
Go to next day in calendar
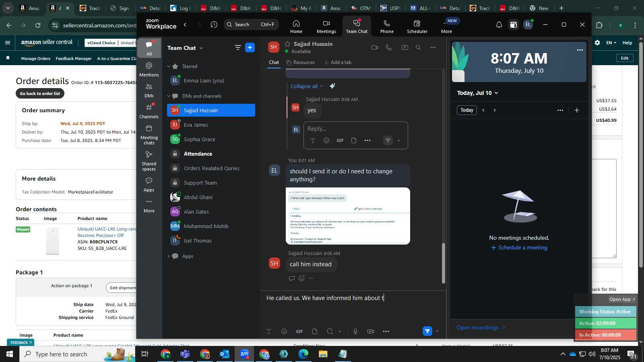[495, 110]
